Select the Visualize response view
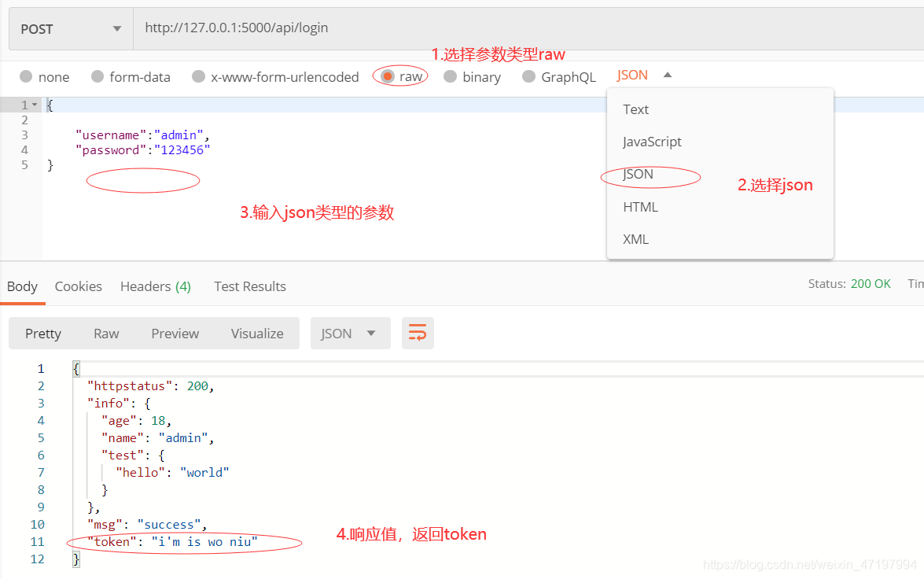The width and height of the screenshot is (924, 579). pos(257,334)
